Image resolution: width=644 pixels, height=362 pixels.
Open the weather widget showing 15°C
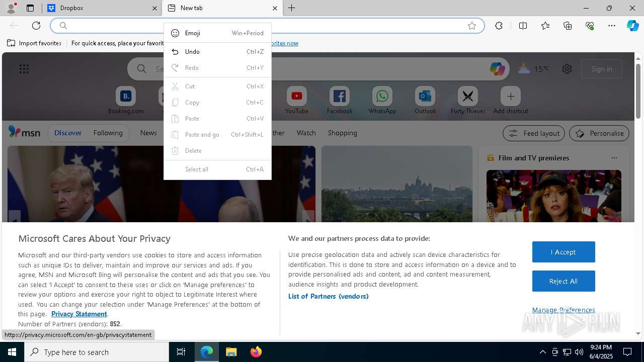tap(533, 69)
